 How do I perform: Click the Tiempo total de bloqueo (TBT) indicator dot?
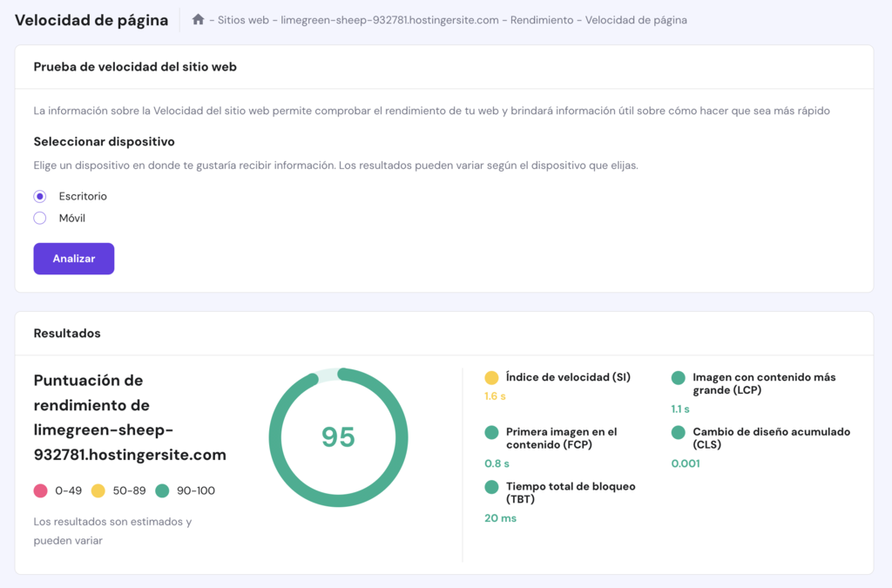pyautogui.click(x=494, y=487)
